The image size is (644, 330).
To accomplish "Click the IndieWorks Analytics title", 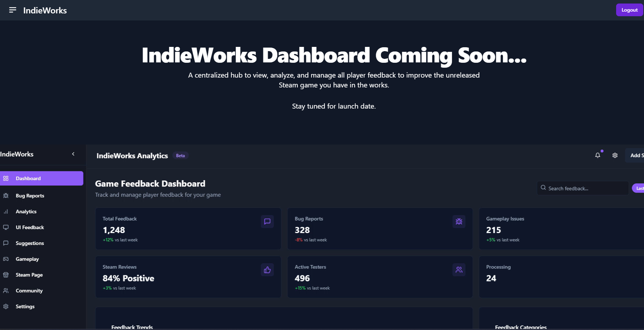I will click(132, 156).
